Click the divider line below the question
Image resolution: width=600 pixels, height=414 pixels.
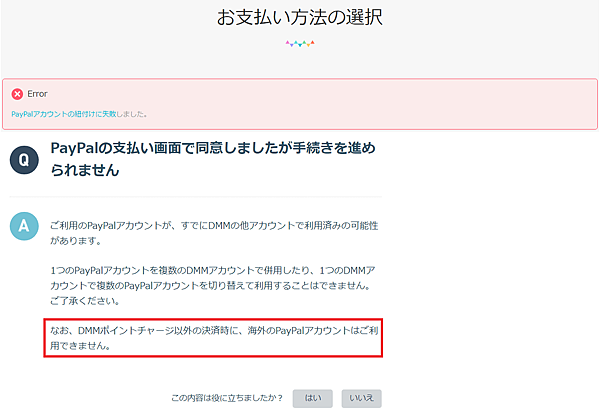tap(196, 197)
